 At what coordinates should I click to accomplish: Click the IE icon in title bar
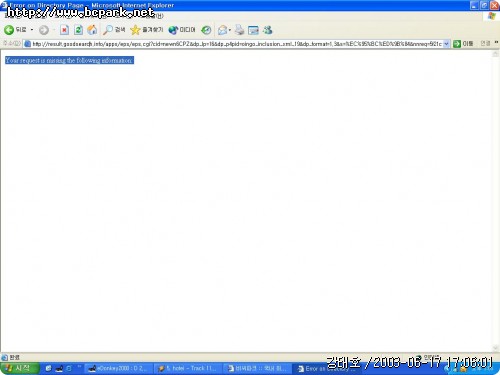click(x=4, y=5)
